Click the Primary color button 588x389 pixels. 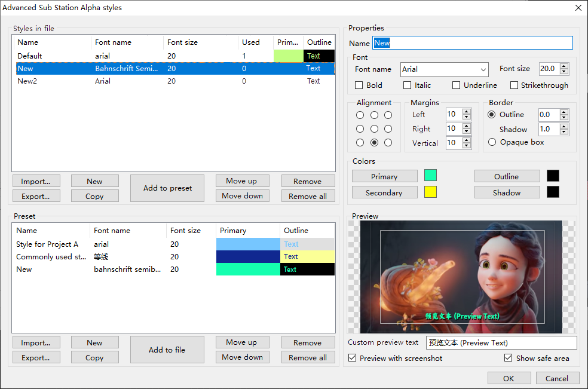pyautogui.click(x=384, y=176)
